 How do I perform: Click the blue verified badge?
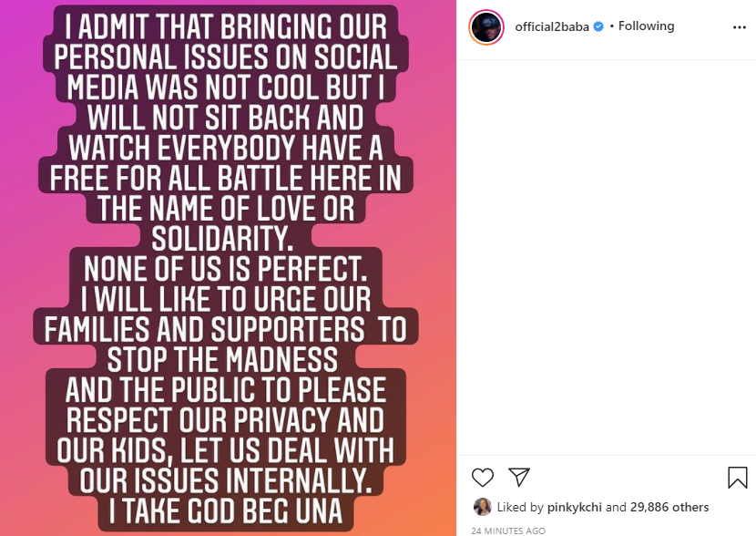598,26
